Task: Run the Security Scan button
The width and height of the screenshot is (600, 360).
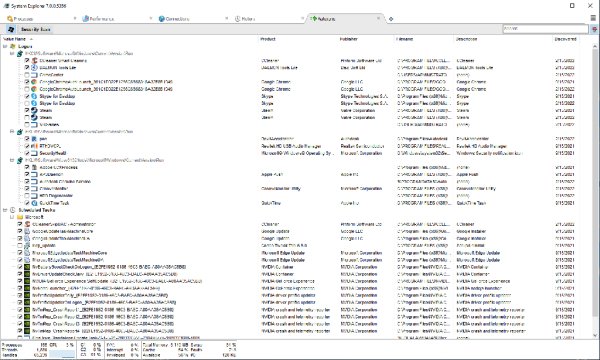Action: click(35, 29)
